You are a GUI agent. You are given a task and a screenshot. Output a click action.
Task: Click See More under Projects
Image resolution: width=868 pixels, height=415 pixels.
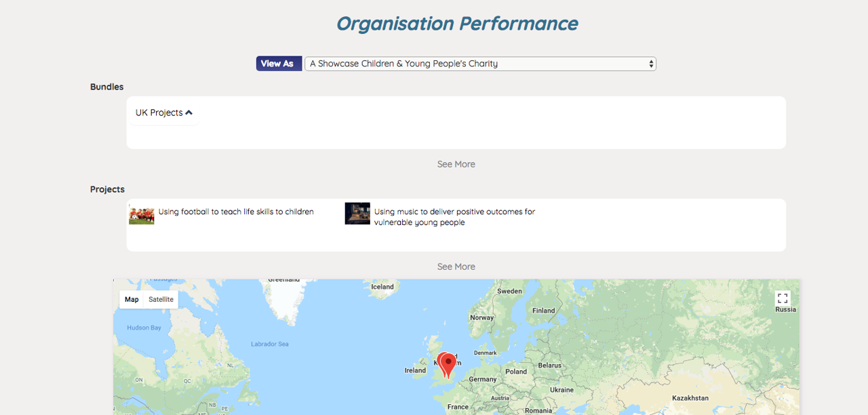tap(456, 266)
